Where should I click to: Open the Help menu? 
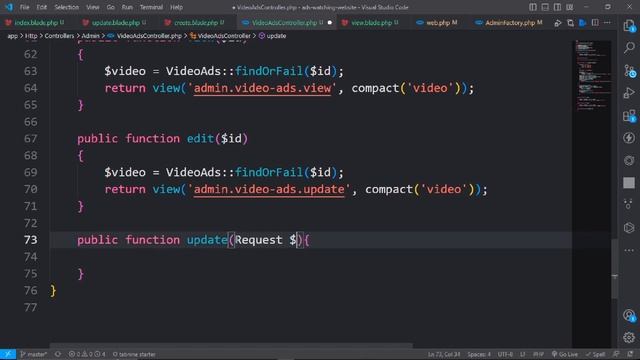(176, 7)
